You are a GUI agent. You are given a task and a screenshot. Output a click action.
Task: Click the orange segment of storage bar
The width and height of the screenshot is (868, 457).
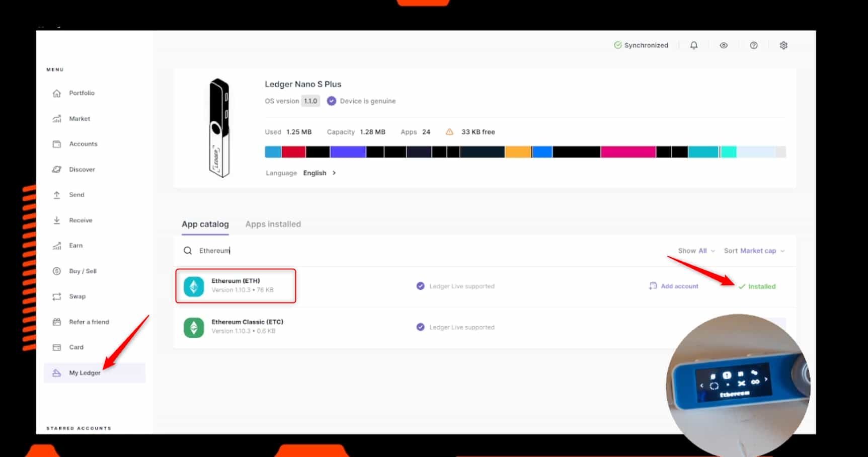(x=518, y=152)
